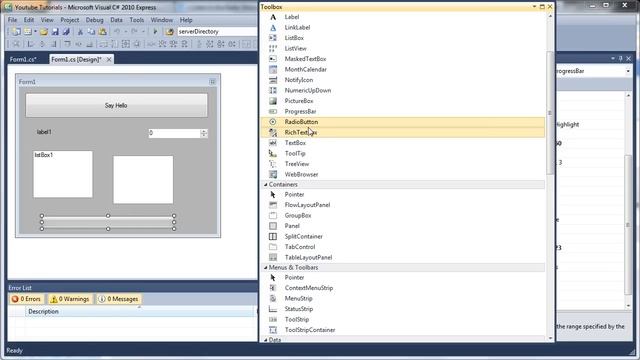640x360 pixels.
Task: Select label1 on the form
Action: coord(44,132)
